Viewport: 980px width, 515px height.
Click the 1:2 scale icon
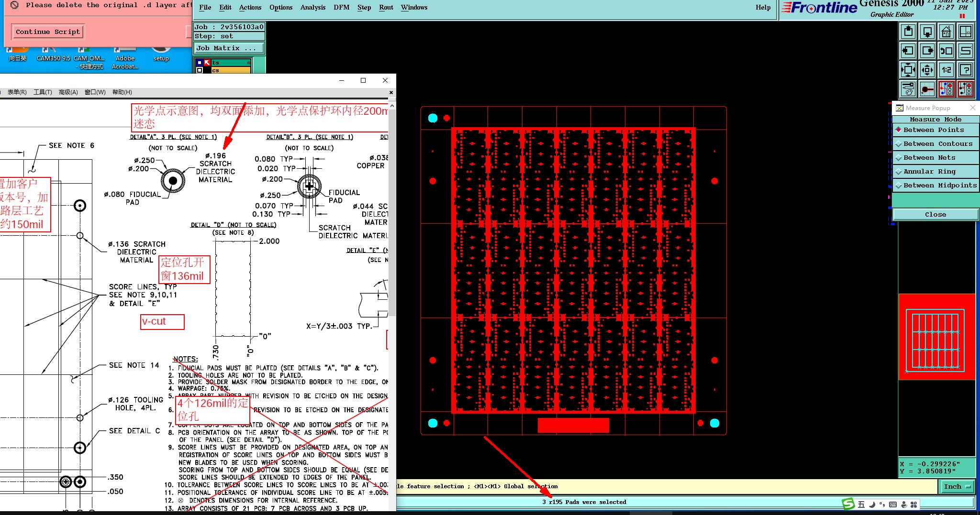[947, 70]
